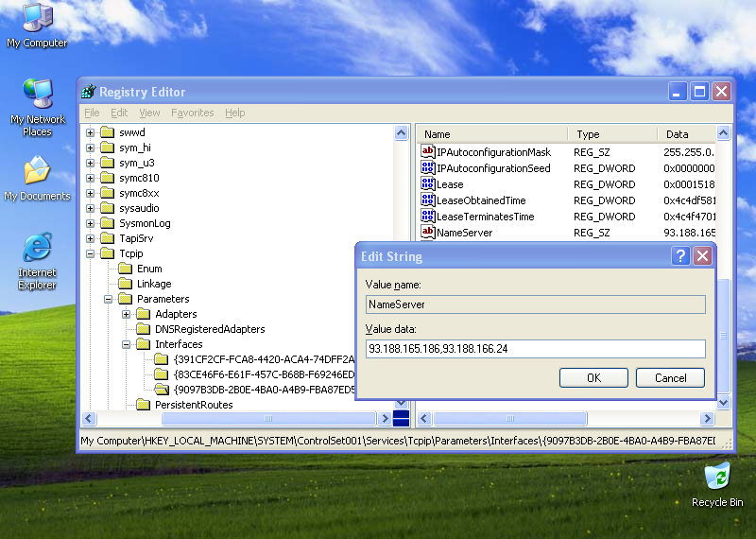Select the SysmonLog folder icon
The image size is (756, 539).
(107, 223)
